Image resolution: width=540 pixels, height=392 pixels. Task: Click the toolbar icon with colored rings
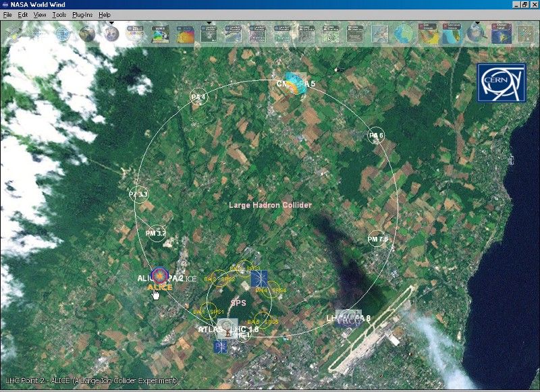[x=136, y=34]
